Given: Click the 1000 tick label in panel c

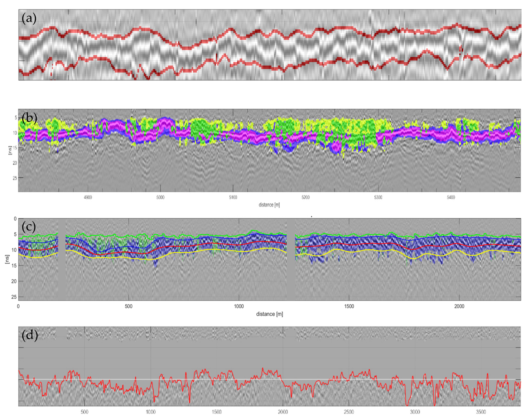Looking at the screenshot, I should click(x=239, y=306).
